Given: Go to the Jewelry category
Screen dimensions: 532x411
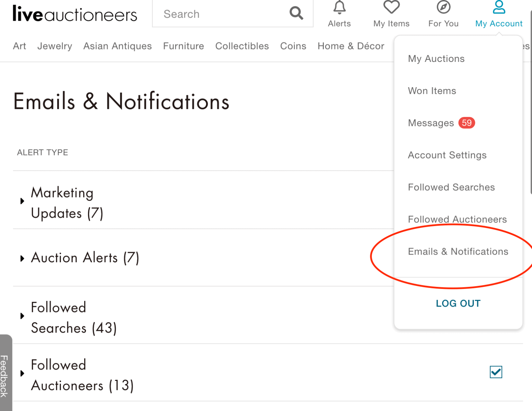Looking at the screenshot, I should [x=55, y=46].
